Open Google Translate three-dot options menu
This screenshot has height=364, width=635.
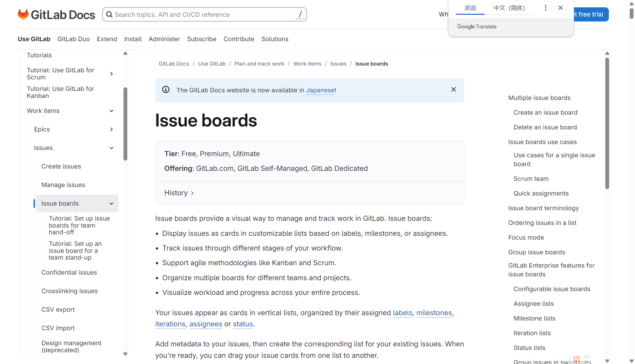point(545,8)
